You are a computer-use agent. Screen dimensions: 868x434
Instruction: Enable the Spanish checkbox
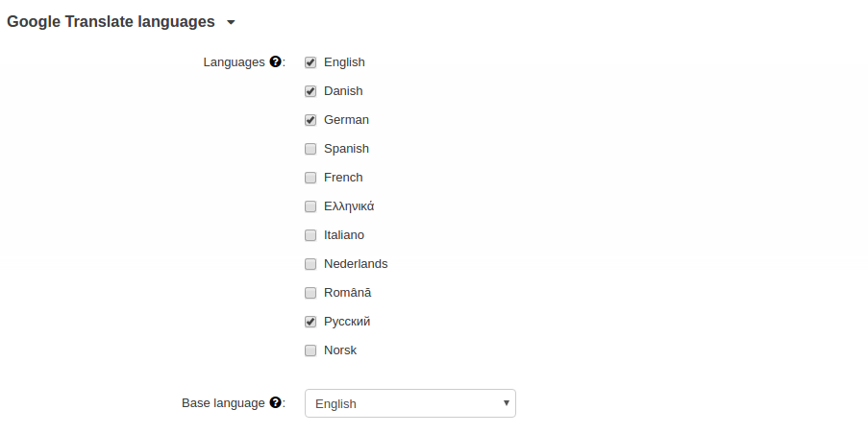pyautogui.click(x=310, y=149)
